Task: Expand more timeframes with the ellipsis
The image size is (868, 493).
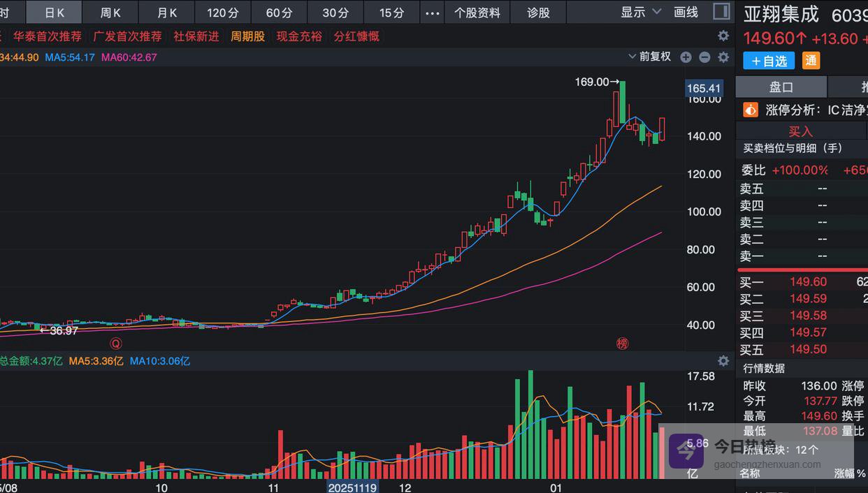Action: coord(433,13)
